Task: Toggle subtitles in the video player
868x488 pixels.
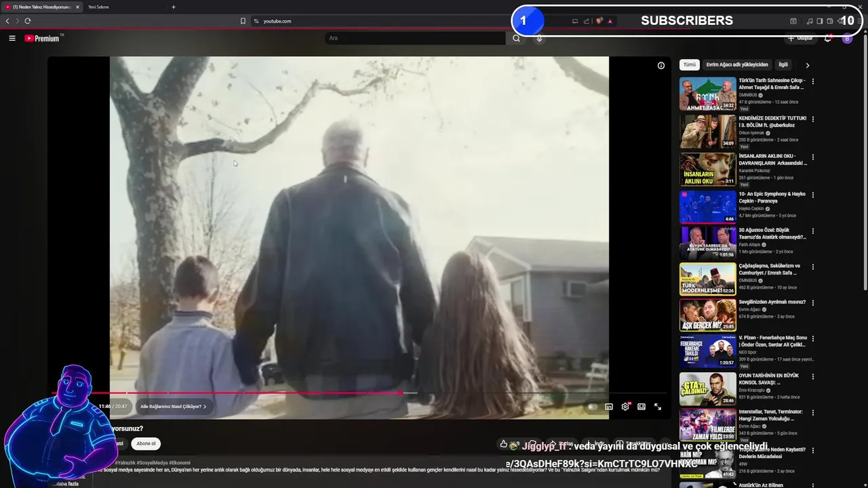Action: pos(609,407)
